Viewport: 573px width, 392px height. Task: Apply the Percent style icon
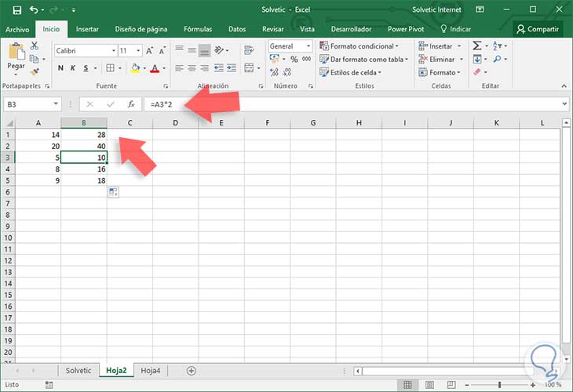point(294,59)
